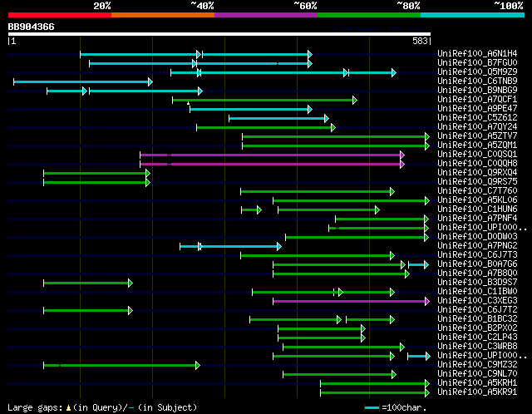Viewport: 532px width, 414px height.
Task: Select the UniRef100_C6J7T3 label
Action: point(477,255)
